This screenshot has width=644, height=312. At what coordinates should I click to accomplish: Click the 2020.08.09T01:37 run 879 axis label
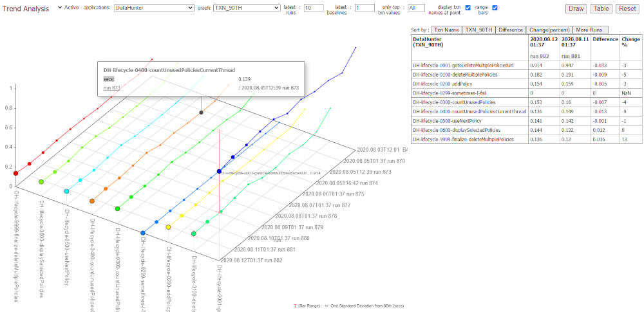(x=292, y=227)
